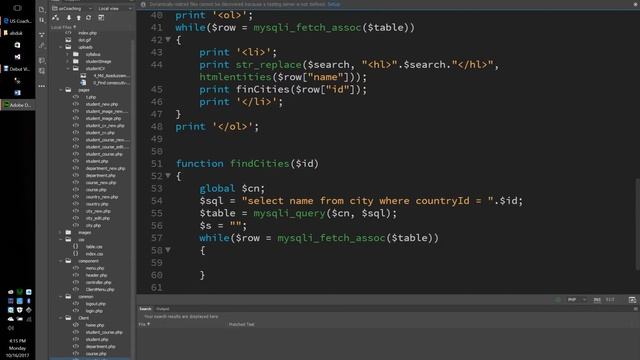Fold code block at line 58
Screen dimensions: 640x360
pyautogui.click(x=168, y=250)
